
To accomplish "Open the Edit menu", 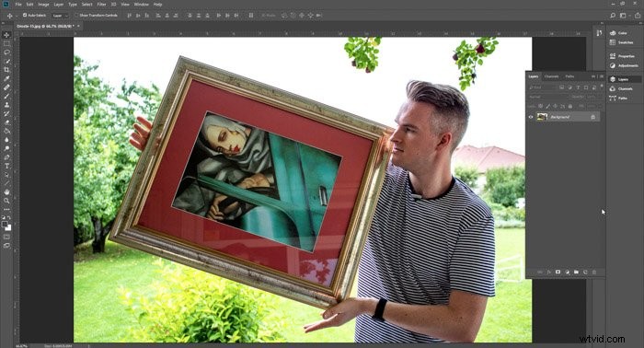I will (x=30, y=5).
